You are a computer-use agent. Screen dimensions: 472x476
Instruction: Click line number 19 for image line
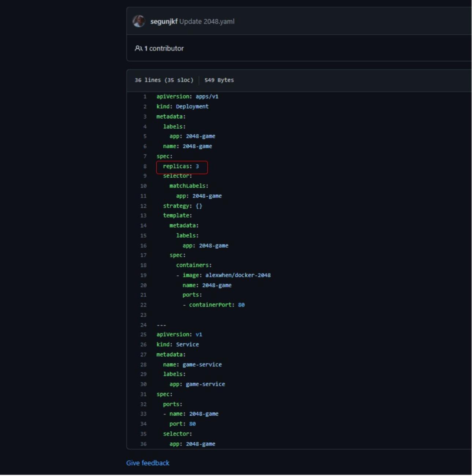tap(144, 275)
